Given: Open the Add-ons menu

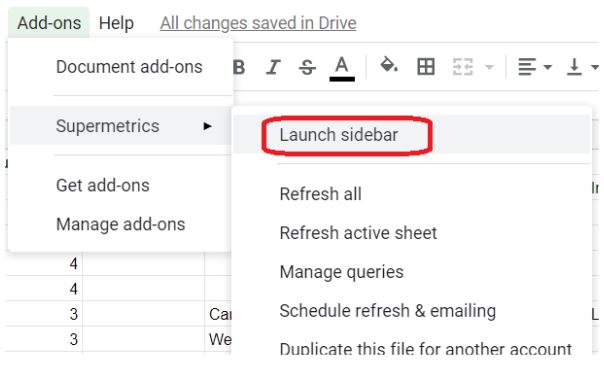Looking at the screenshot, I should 49,23.
